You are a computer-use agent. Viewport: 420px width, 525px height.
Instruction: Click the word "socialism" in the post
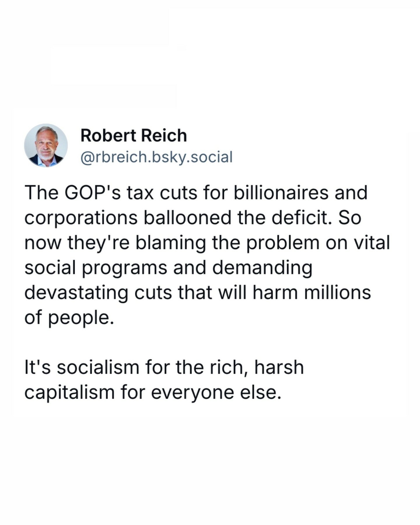98,367
